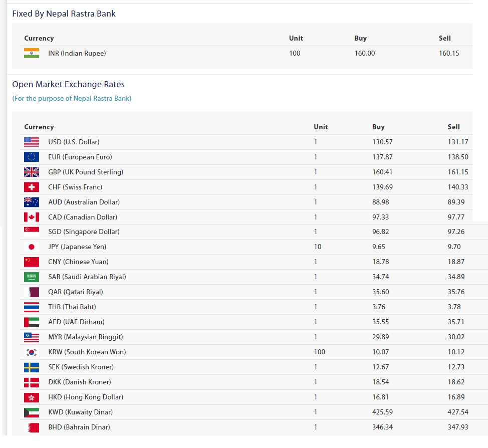Image resolution: width=488 pixels, height=448 pixels.
Task: Select the USD (U.S. Dollar) currency label
Action: 74,142
